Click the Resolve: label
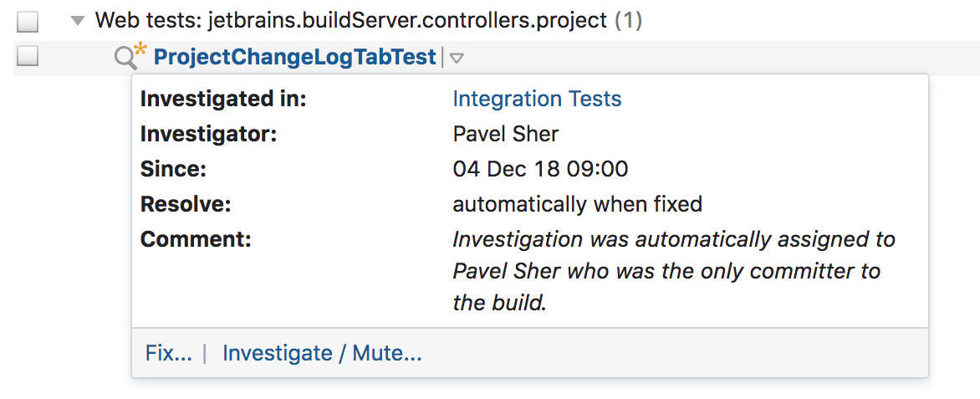This screenshot has height=399, width=980. (x=186, y=204)
